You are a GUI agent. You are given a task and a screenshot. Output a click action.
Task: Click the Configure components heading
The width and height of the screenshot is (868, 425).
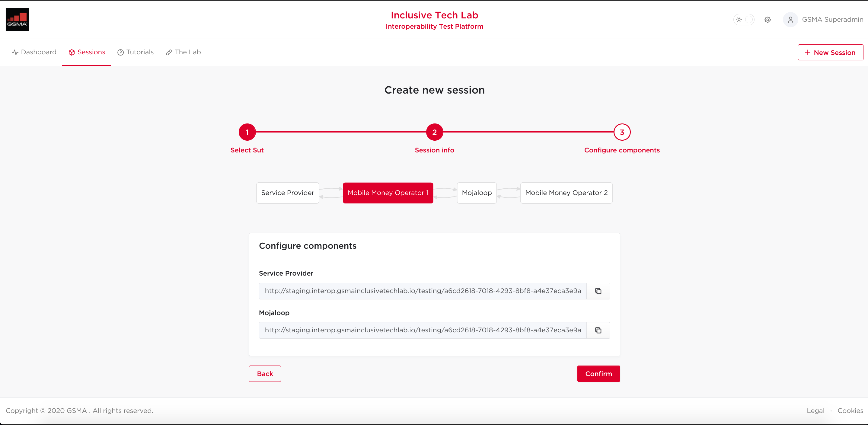[x=307, y=246]
